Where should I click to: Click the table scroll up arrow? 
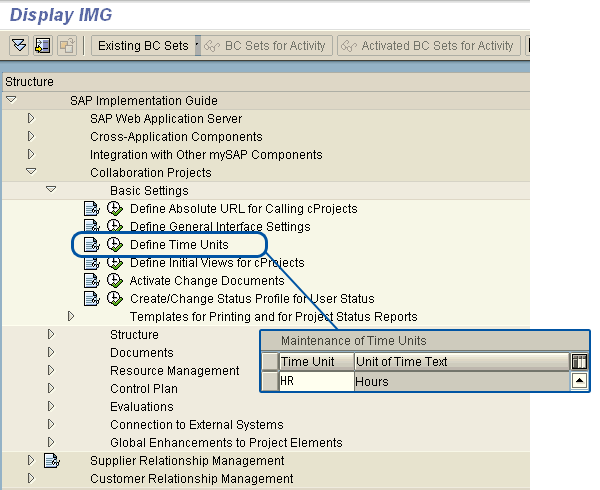click(579, 381)
